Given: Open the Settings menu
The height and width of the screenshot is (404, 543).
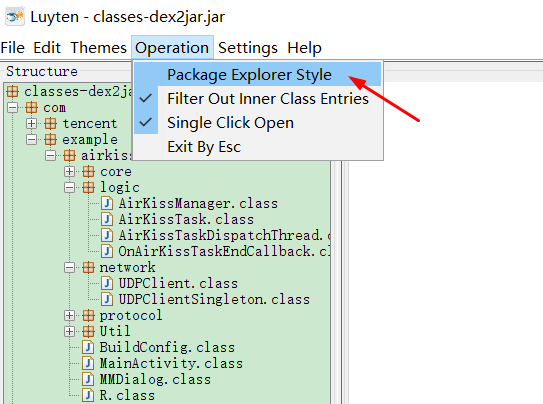Looking at the screenshot, I should tap(248, 47).
